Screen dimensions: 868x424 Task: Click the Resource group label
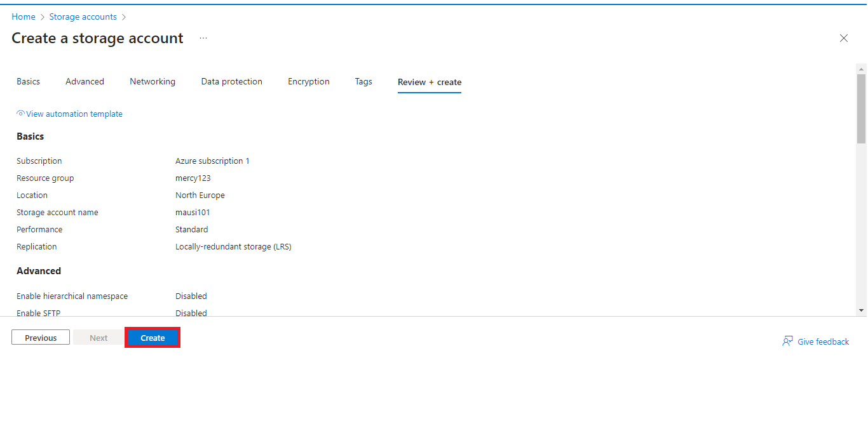tap(45, 178)
